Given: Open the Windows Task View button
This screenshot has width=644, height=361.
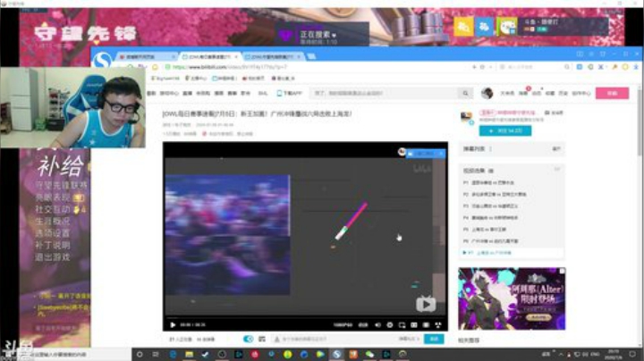Looking at the screenshot, I should click(x=156, y=354).
